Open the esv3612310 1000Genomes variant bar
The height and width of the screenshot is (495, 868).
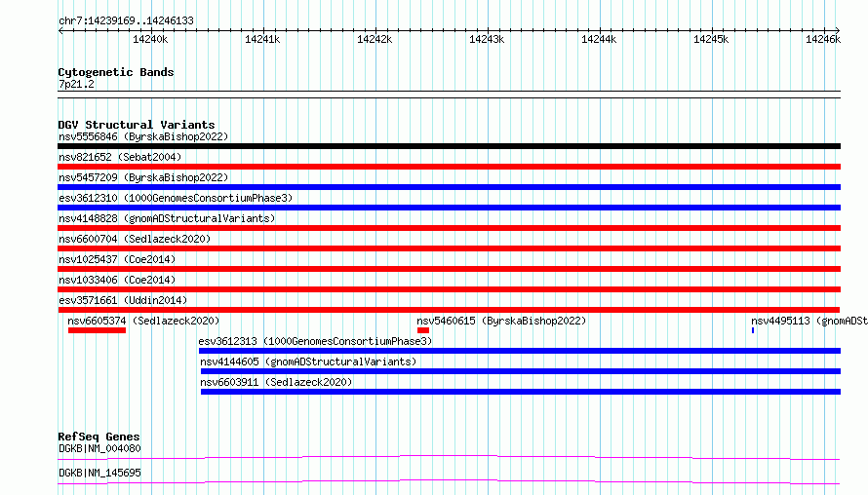pos(449,208)
